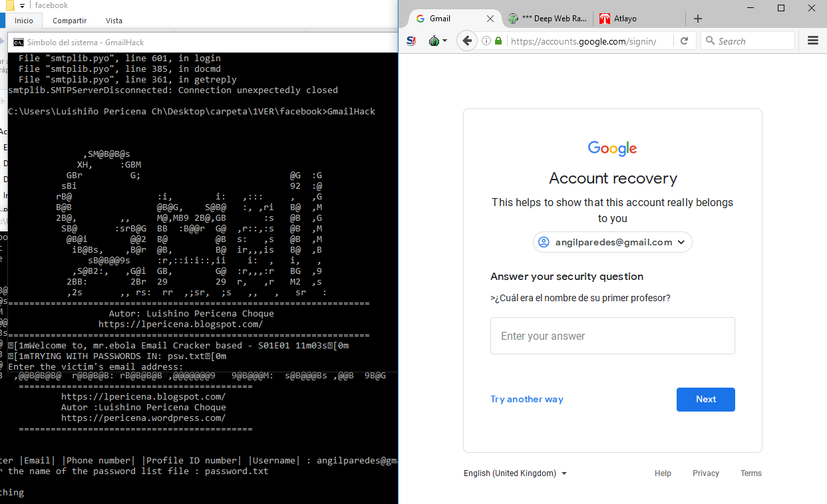Click the Try another way link
This screenshot has height=504, width=827.
coord(526,399)
